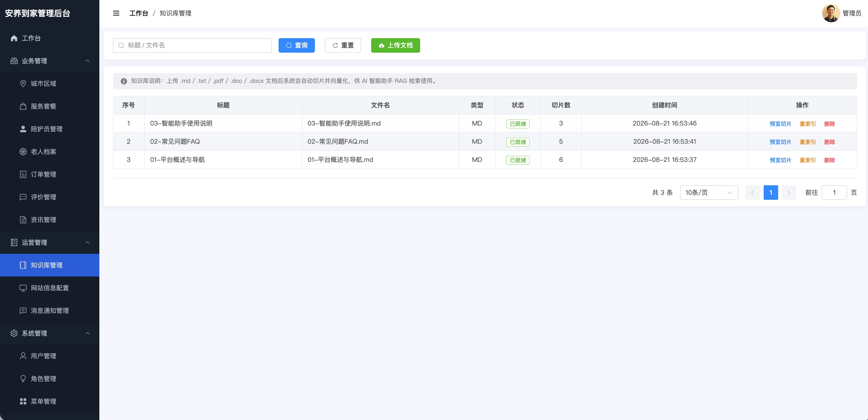Click the bag icon for 服务套餐
The height and width of the screenshot is (420, 868).
tap(23, 106)
